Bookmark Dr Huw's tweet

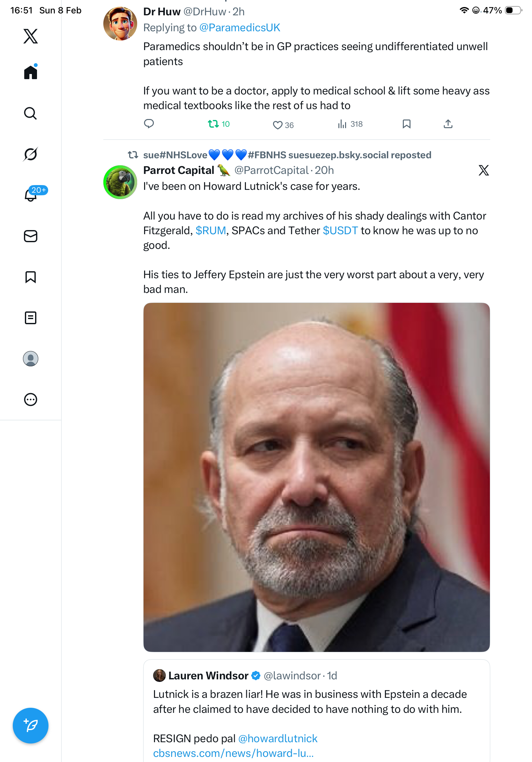coord(406,124)
